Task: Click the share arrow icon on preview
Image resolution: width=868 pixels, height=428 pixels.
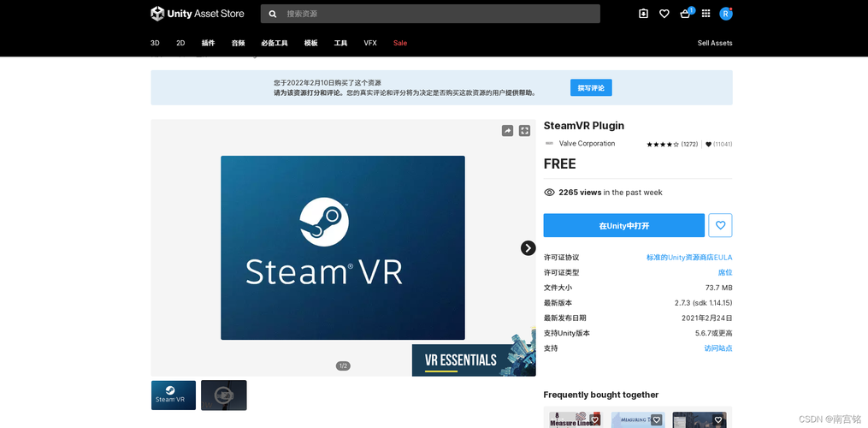Action: coord(508,130)
